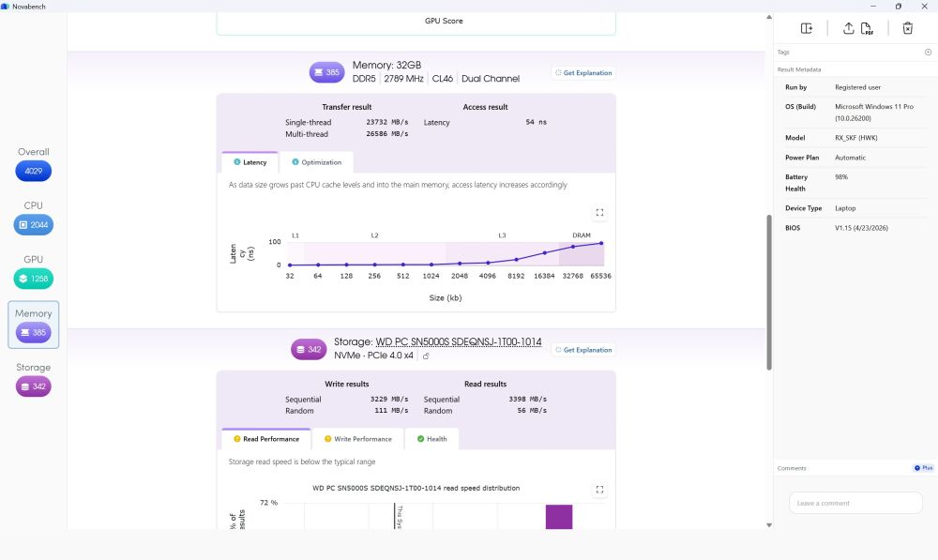Image resolution: width=938 pixels, height=560 pixels.
Task: Expand read speed distribution chart fullscreen
Action: 599,490
